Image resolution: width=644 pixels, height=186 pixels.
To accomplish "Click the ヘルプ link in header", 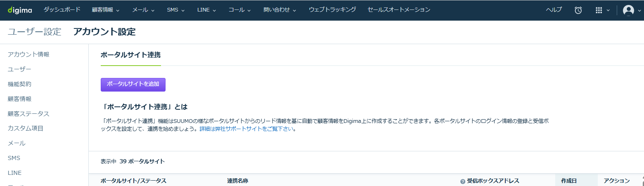I will point(554,10).
